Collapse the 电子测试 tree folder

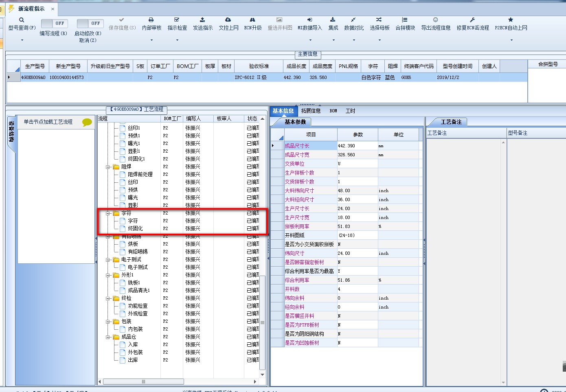(x=108, y=260)
